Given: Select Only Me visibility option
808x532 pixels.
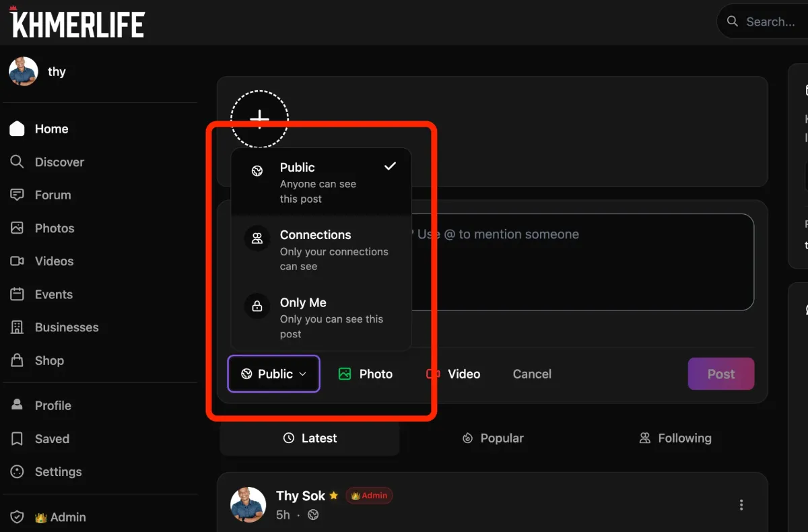Looking at the screenshot, I should coord(321,318).
